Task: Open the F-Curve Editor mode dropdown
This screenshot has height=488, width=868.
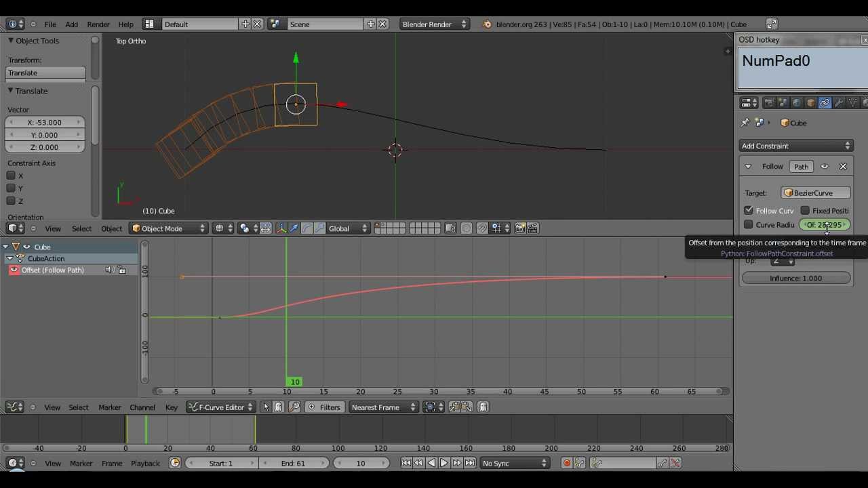Action: [220, 407]
